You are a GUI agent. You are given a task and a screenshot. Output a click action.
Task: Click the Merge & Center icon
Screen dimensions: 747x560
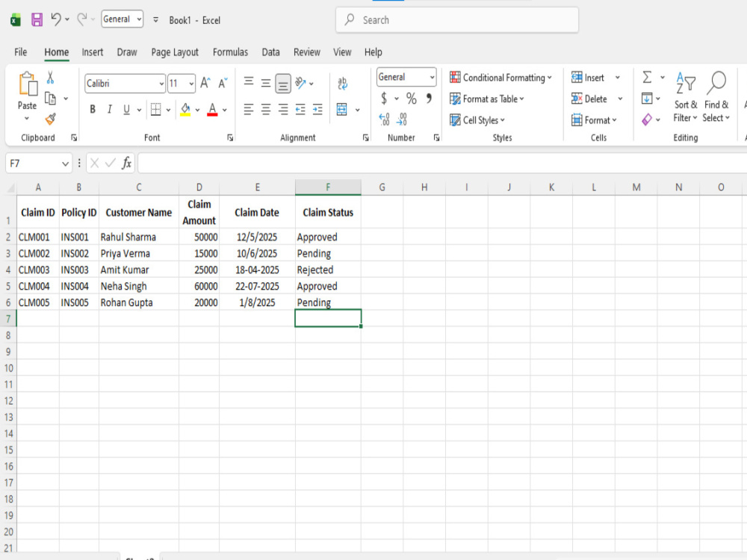click(342, 110)
